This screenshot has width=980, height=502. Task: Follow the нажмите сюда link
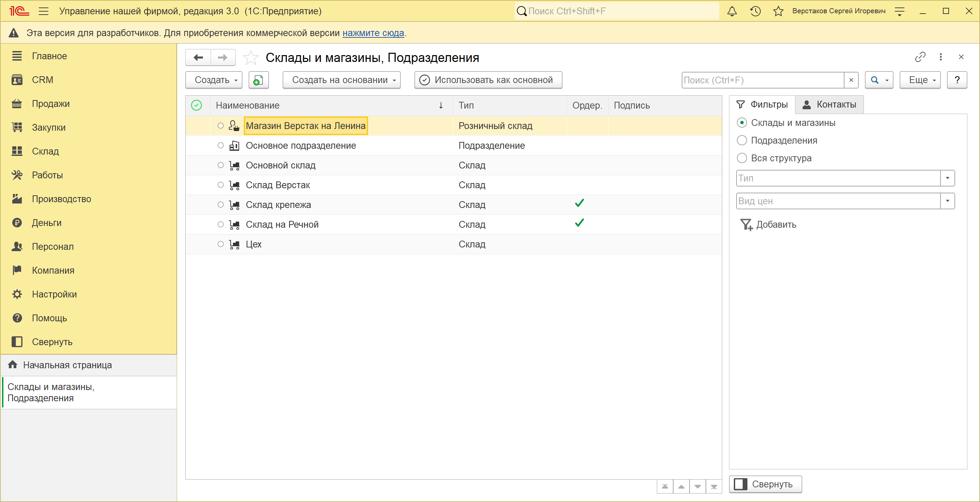tap(373, 33)
